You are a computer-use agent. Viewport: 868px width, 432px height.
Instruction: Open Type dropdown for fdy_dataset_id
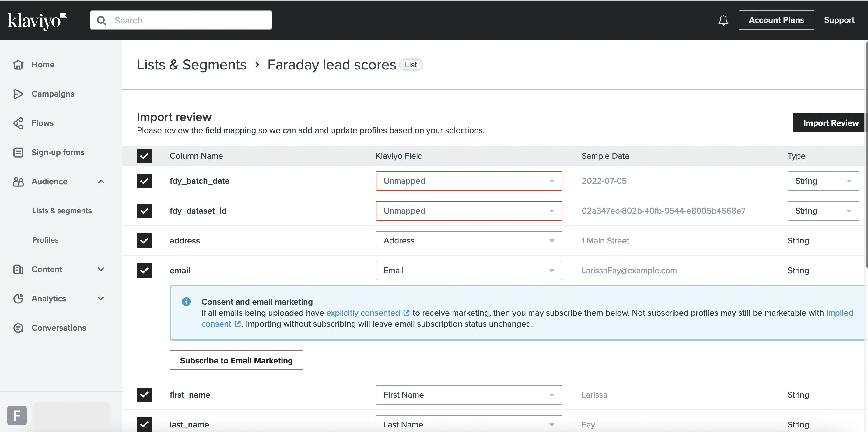[823, 211]
